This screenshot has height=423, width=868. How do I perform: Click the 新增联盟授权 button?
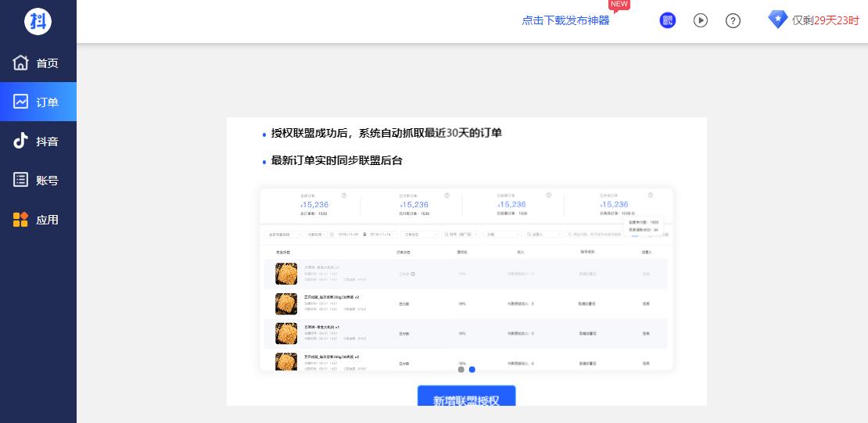466,396
